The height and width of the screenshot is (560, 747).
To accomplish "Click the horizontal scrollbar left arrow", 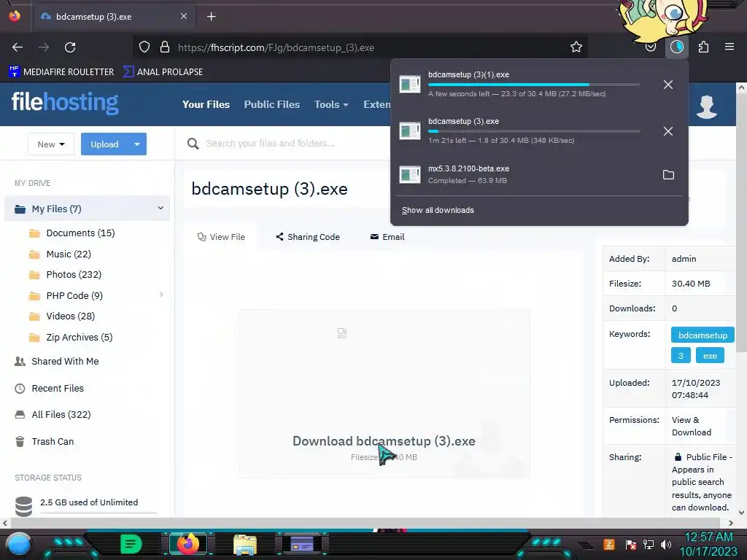I will coord(5,523).
